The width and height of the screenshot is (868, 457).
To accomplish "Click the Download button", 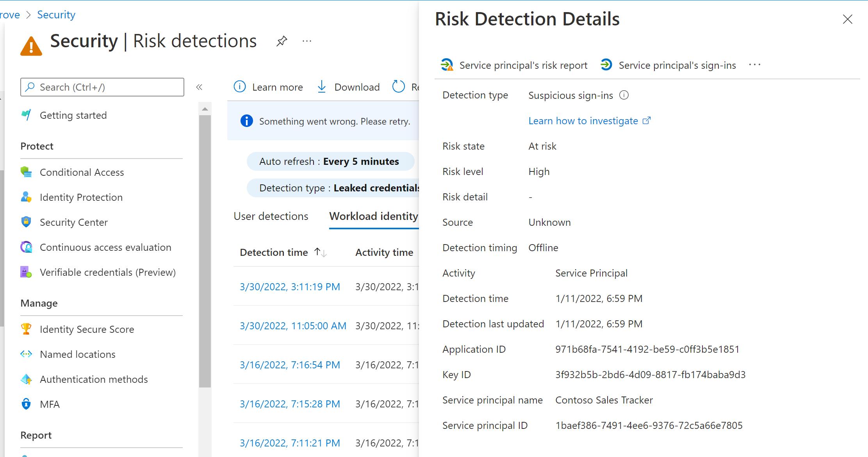I will coord(348,86).
